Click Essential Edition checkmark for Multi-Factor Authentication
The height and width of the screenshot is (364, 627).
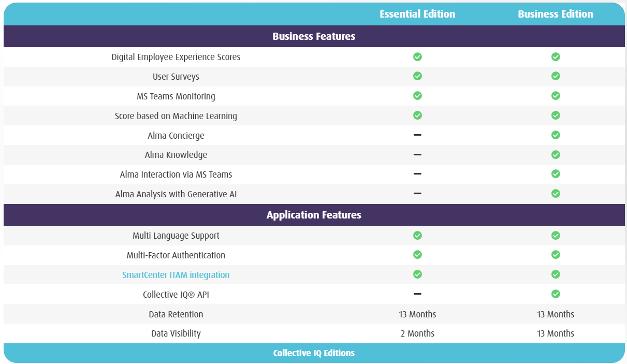[417, 255]
